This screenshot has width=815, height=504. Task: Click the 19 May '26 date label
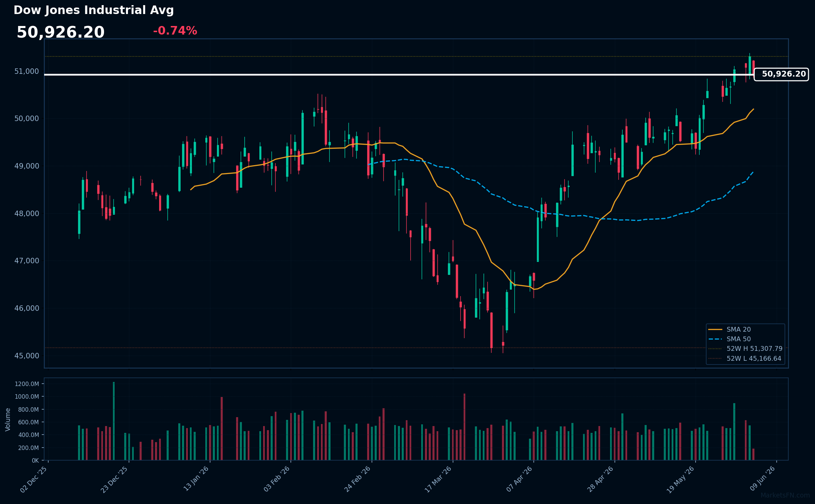tap(681, 479)
